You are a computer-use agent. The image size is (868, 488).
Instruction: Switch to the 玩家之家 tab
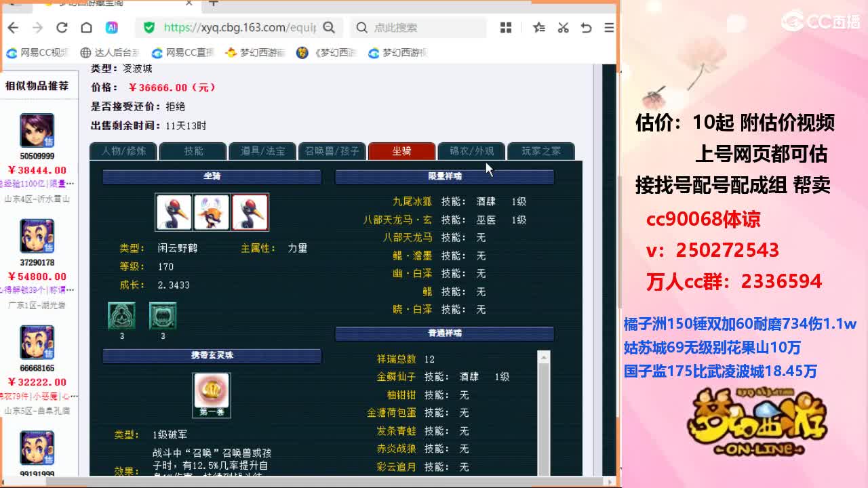[x=541, y=151]
